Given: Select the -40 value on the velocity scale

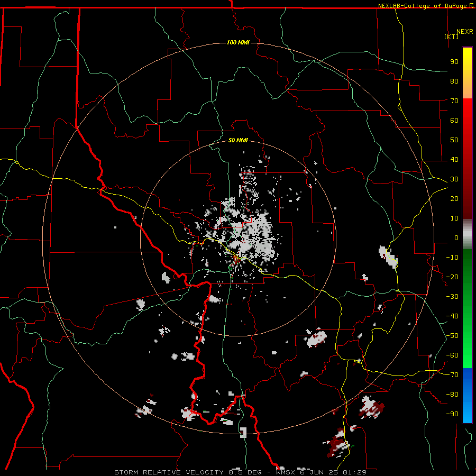Looking at the screenshot, I should point(452,316).
